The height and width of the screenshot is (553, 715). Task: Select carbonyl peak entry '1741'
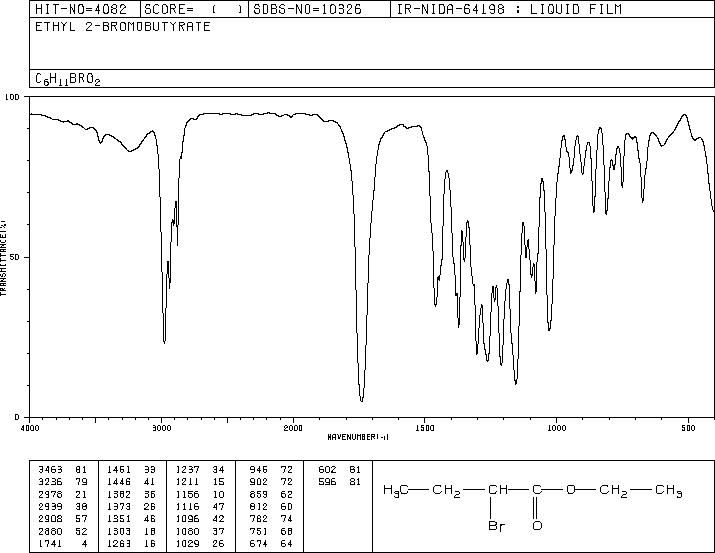click(50, 543)
